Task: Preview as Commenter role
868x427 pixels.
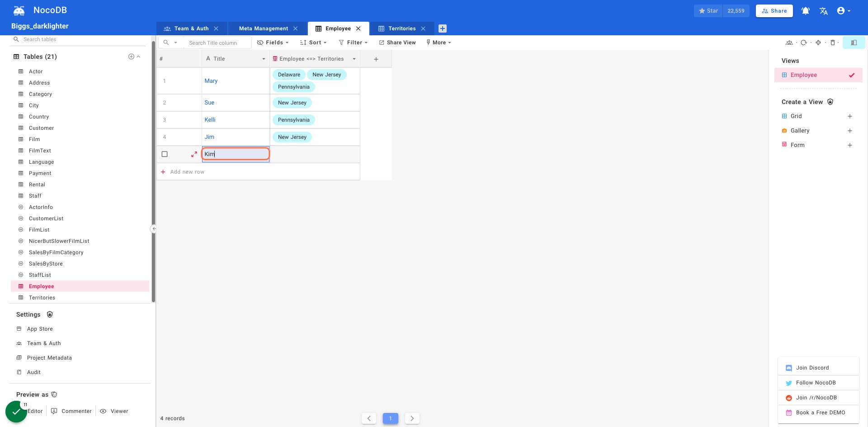Action: pos(71,411)
